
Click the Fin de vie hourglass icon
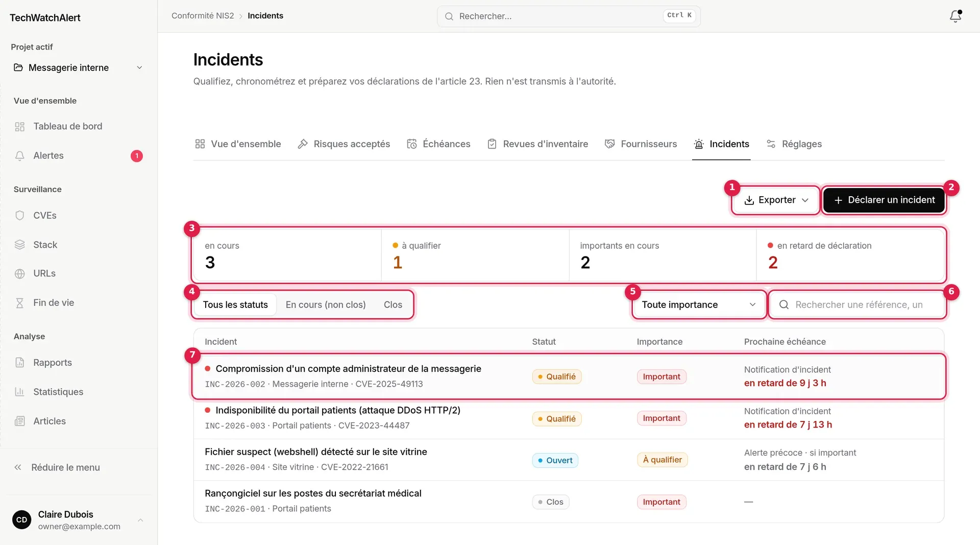[20, 303]
